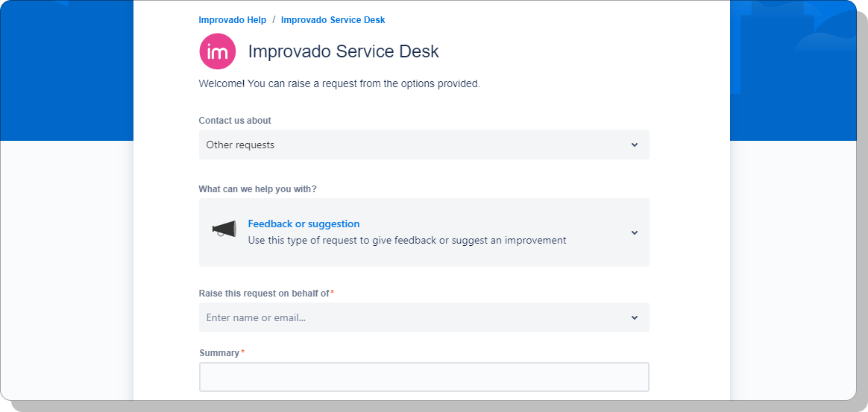
Task: Click the pink Improvado "im" logo
Action: [218, 51]
